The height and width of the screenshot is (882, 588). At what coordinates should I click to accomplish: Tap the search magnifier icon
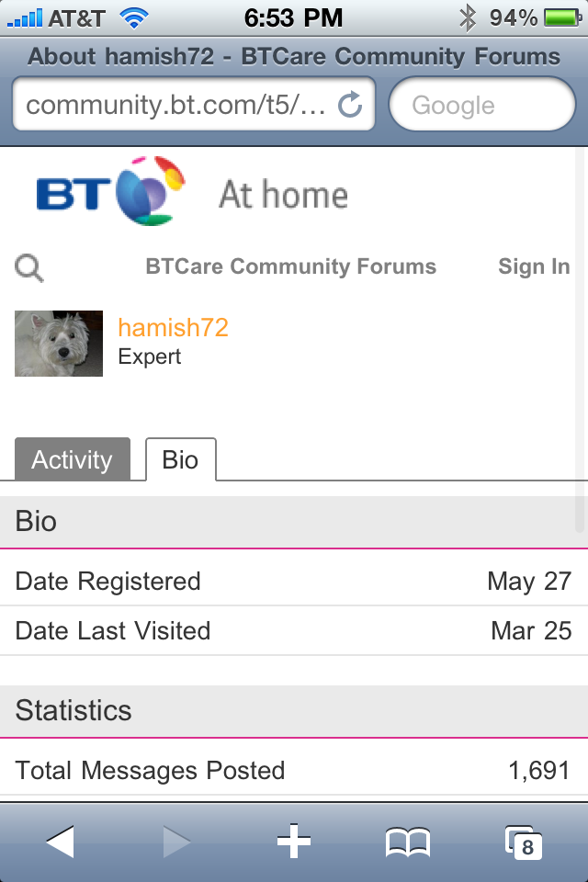(x=28, y=267)
